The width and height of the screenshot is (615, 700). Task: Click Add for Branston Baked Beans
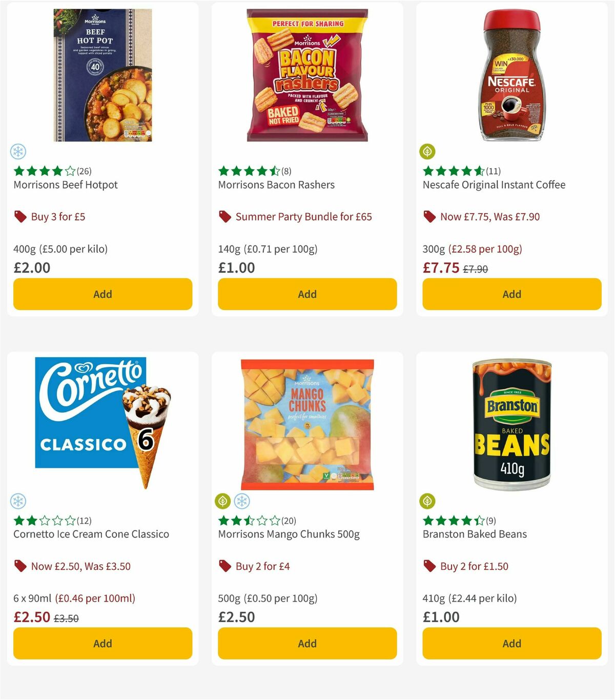[x=511, y=643]
